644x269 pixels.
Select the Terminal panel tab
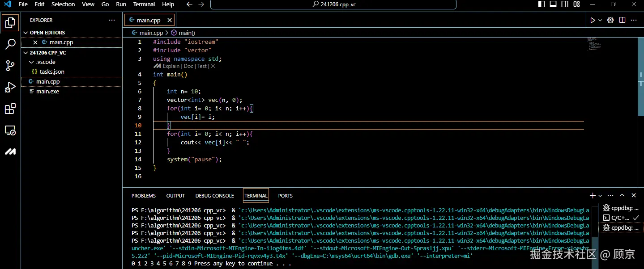point(256,196)
